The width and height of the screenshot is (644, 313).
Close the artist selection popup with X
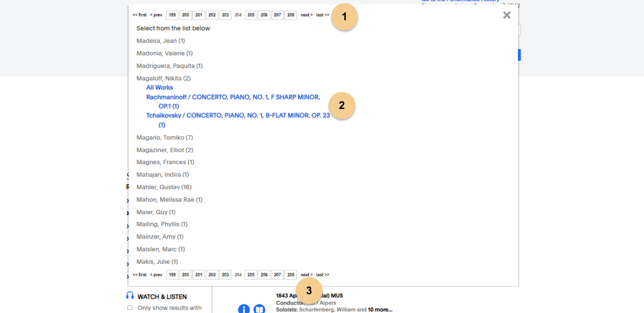(x=507, y=15)
